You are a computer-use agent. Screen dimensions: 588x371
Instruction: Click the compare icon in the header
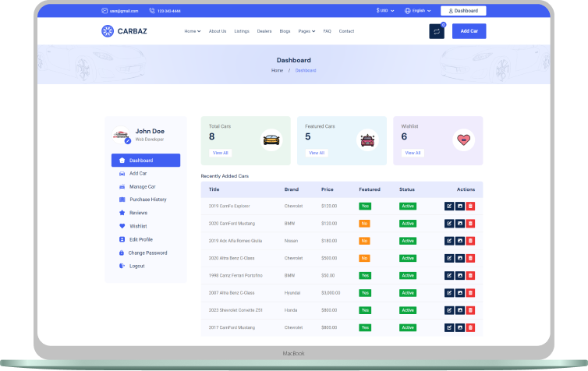pyautogui.click(x=436, y=31)
